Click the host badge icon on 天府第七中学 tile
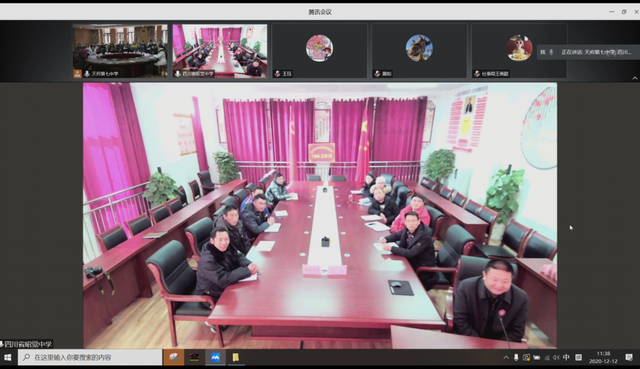Screen dimensions: 640x369 pos(77,74)
